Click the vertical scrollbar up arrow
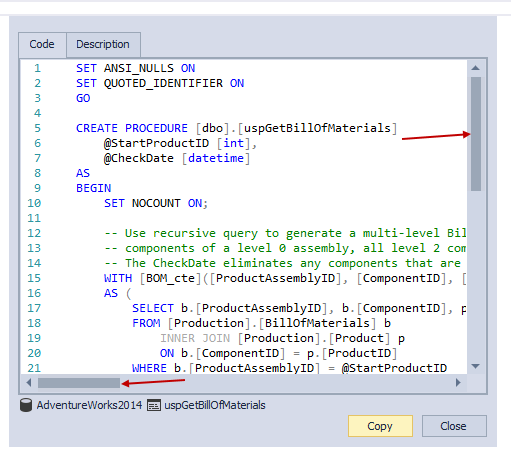The width and height of the screenshot is (511, 458). point(476,68)
